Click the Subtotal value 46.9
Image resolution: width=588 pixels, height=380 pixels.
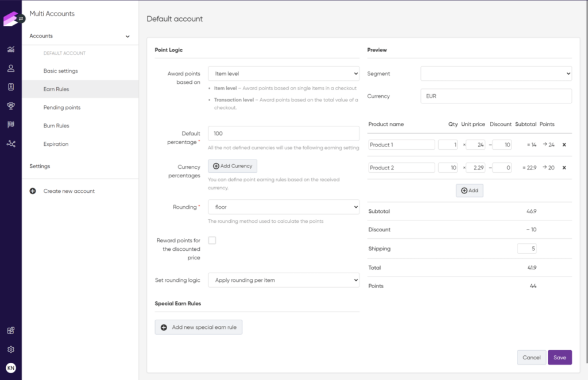(531, 211)
